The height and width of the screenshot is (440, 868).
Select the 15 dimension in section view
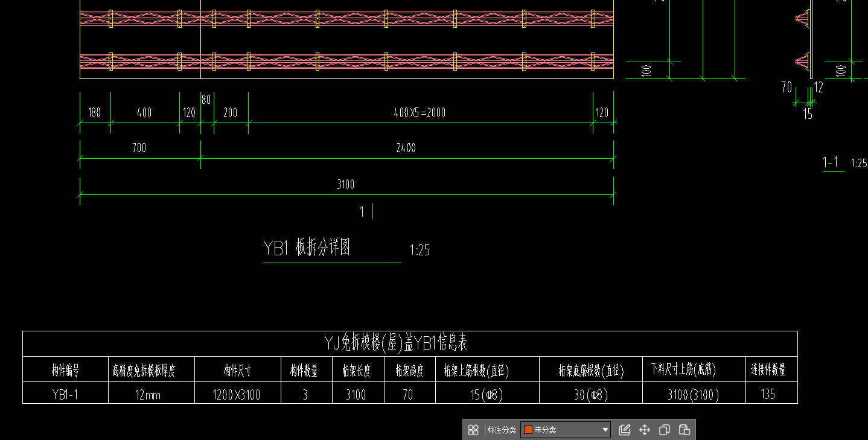tap(808, 114)
